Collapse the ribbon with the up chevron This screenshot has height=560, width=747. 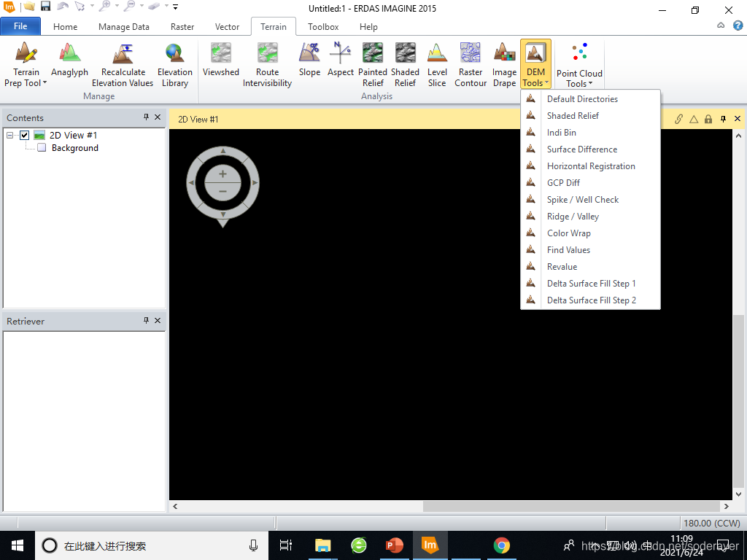[x=721, y=26]
